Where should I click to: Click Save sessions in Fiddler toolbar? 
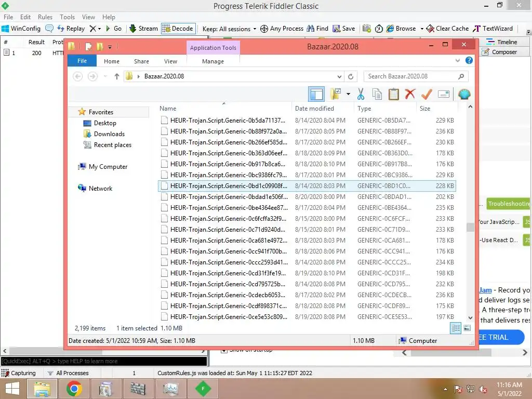coord(344,29)
